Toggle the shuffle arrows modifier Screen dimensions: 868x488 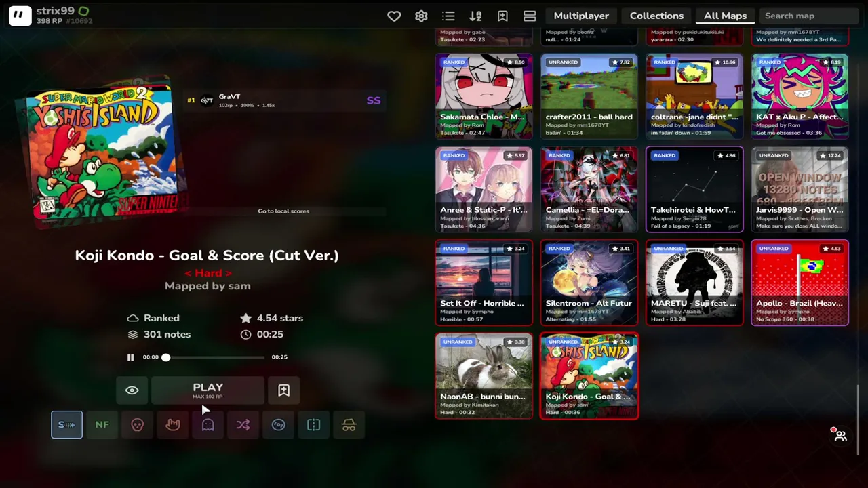(x=243, y=425)
